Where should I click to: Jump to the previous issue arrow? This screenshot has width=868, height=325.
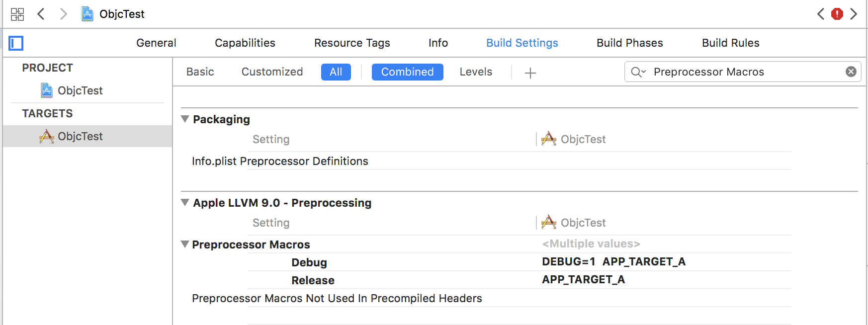(x=821, y=14)
